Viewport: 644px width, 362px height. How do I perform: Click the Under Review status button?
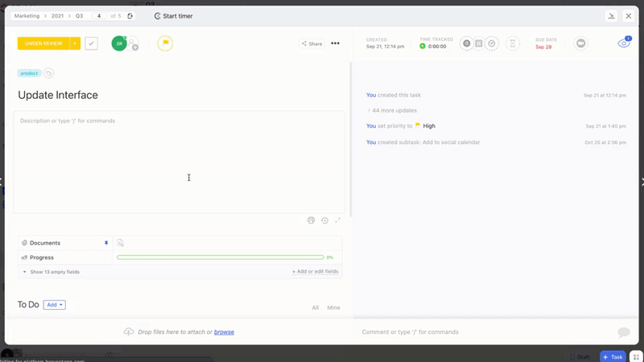coord(43,43)
